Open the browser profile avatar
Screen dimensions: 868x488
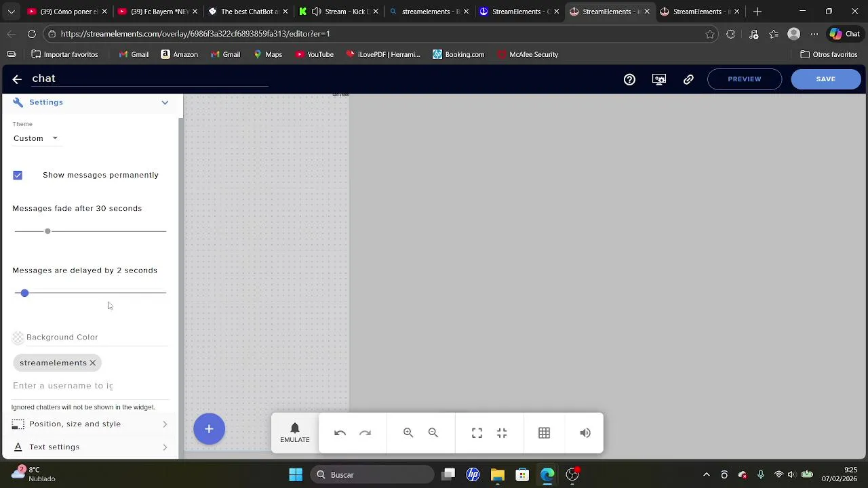coord(794,34)
